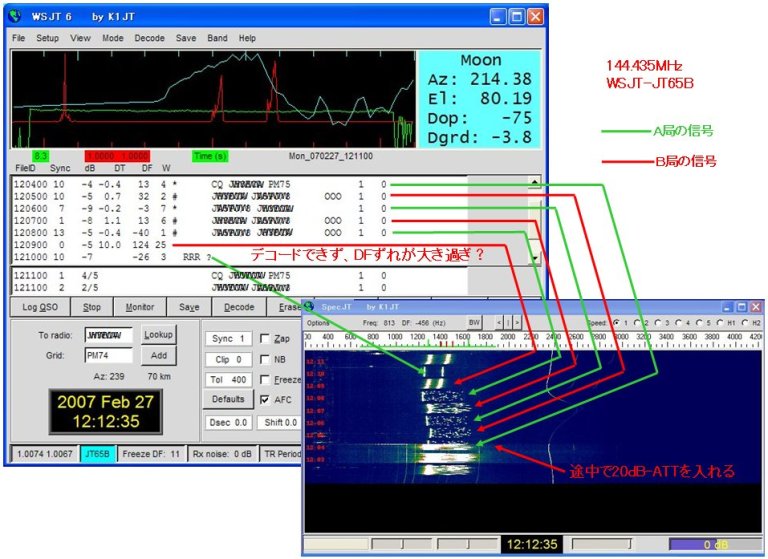Screen dimensions: 768x559
Task: Open the Setup menu
Action: coord(47,38)
